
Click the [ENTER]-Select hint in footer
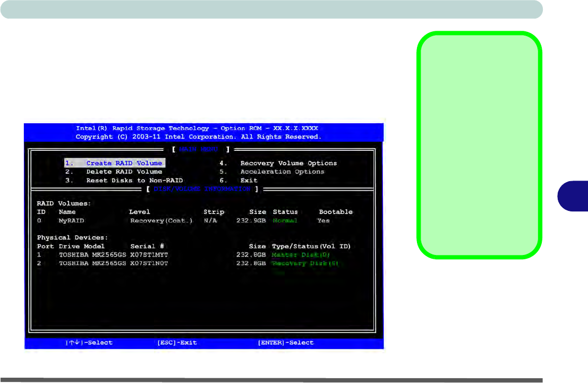(285, 343)
